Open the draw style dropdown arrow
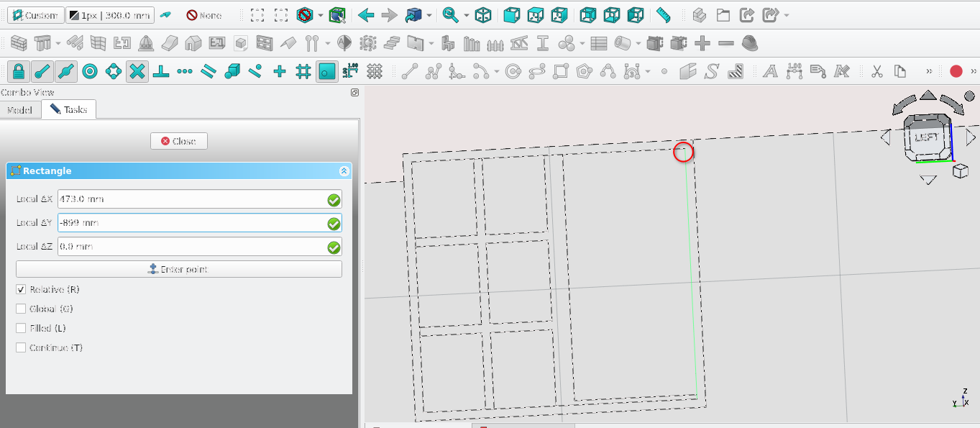This screenshot has width=980, height=428. pos(321,15)
